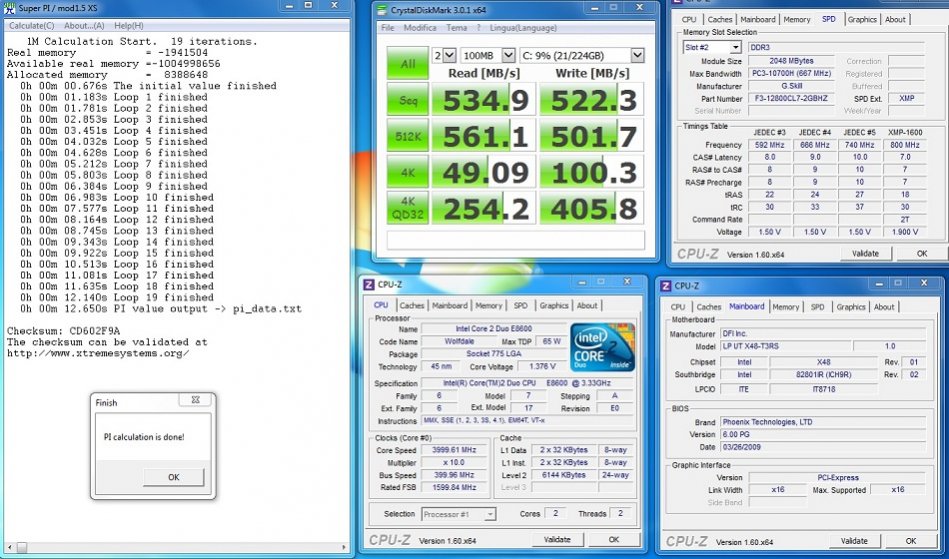Image resolution: width=949 pixels, height=559 pixels.
Task: Open the drive selection dropdown C: 9%
Action: click(582, 56)
